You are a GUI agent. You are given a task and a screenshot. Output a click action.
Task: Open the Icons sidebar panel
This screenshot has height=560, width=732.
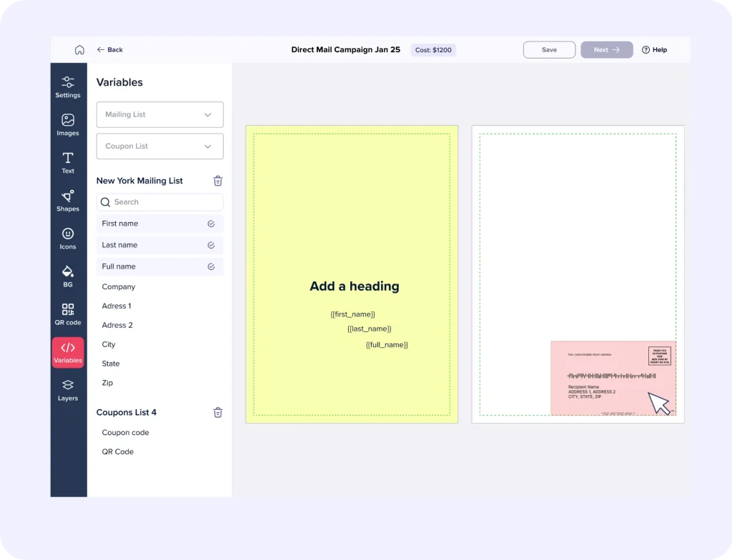(68, 239)
